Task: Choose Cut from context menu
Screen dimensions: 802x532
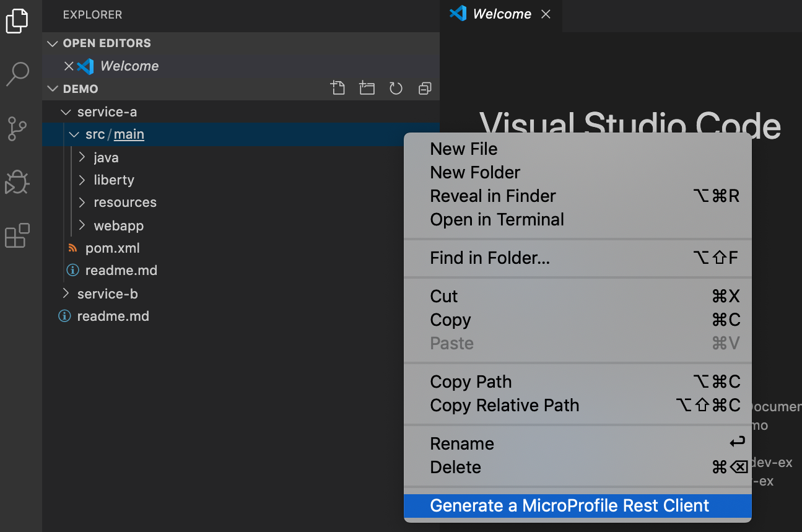Action: coord(577,296)
